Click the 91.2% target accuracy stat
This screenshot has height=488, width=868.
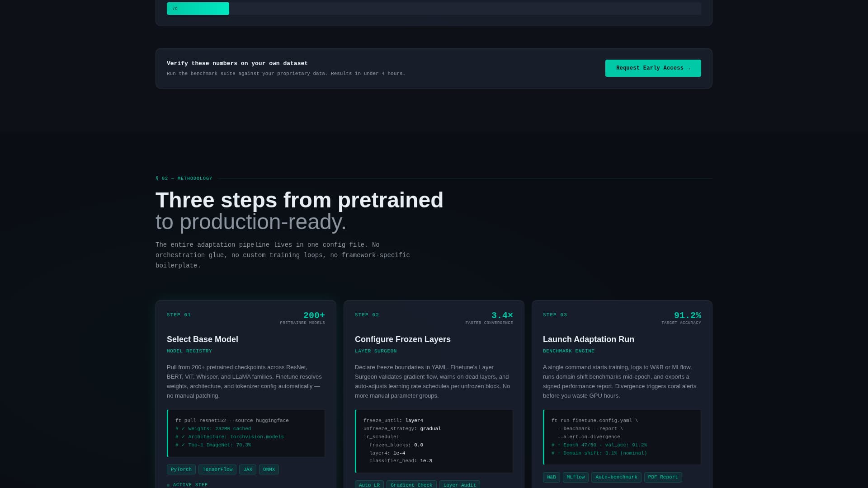click(681, 318)
